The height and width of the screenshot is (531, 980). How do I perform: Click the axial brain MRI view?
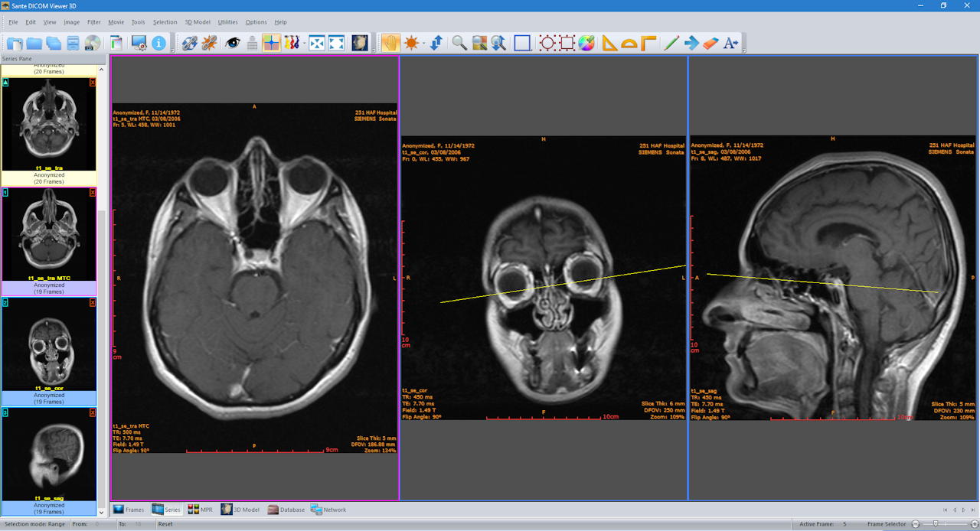click(255, 279)
